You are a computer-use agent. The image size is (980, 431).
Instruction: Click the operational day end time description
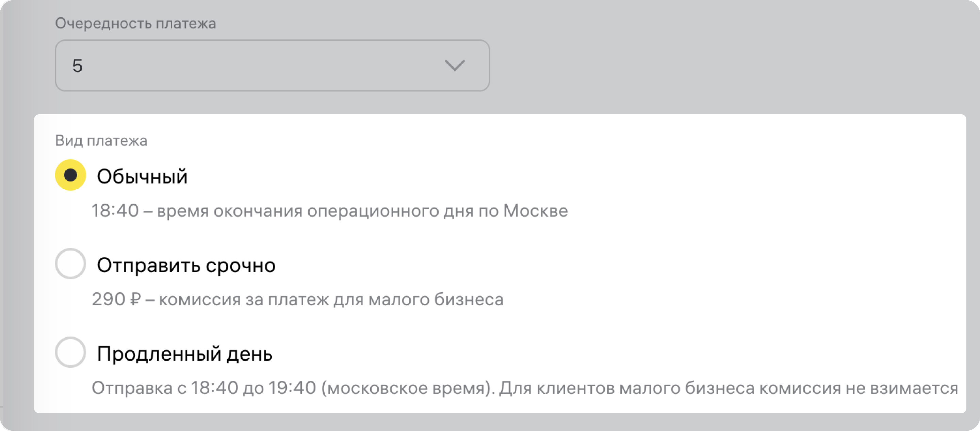pyautogui.click(x=329, y=210)
